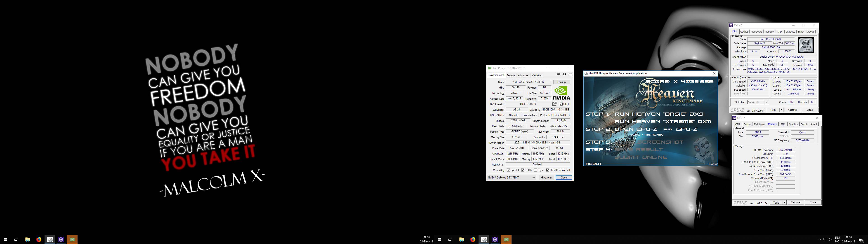Open Start menu on the right monitor taskbar

point(439,240)
